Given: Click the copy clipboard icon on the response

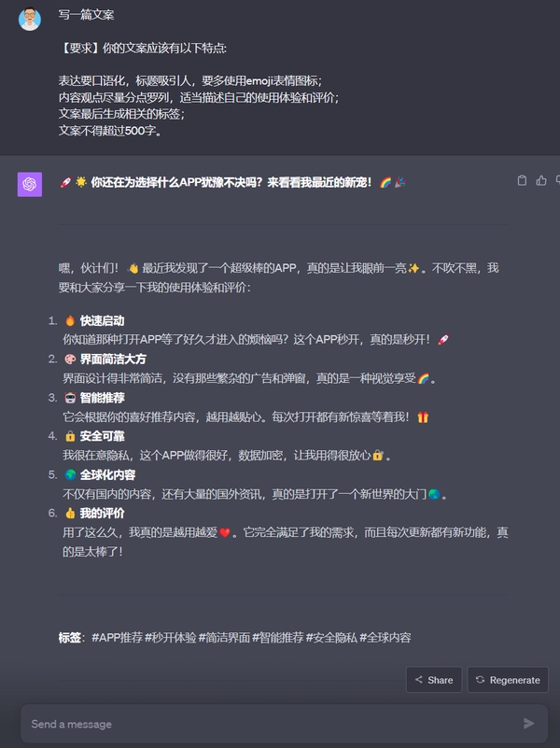Looking at the screenshot, I should (x=522, y=180).
